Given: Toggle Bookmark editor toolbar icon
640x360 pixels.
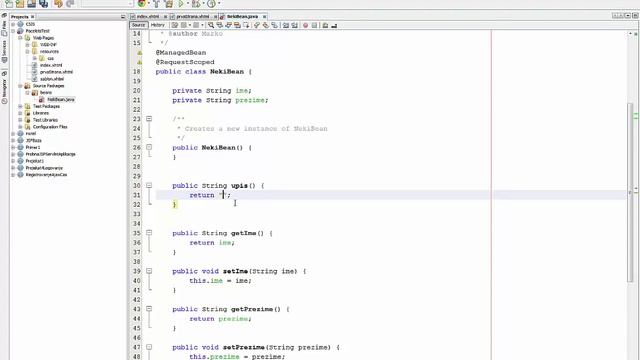Looking at the screenshot, I should (x=275, y=25).
